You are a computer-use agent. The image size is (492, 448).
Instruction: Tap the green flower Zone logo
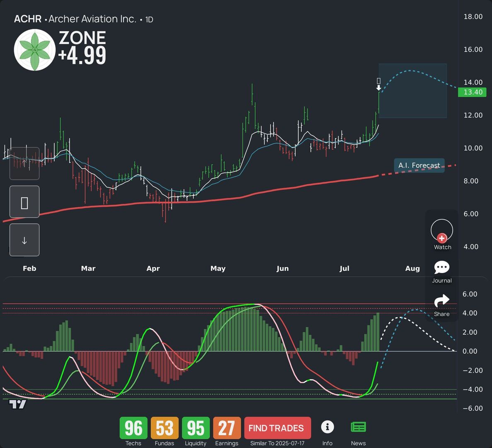(34, 50)
